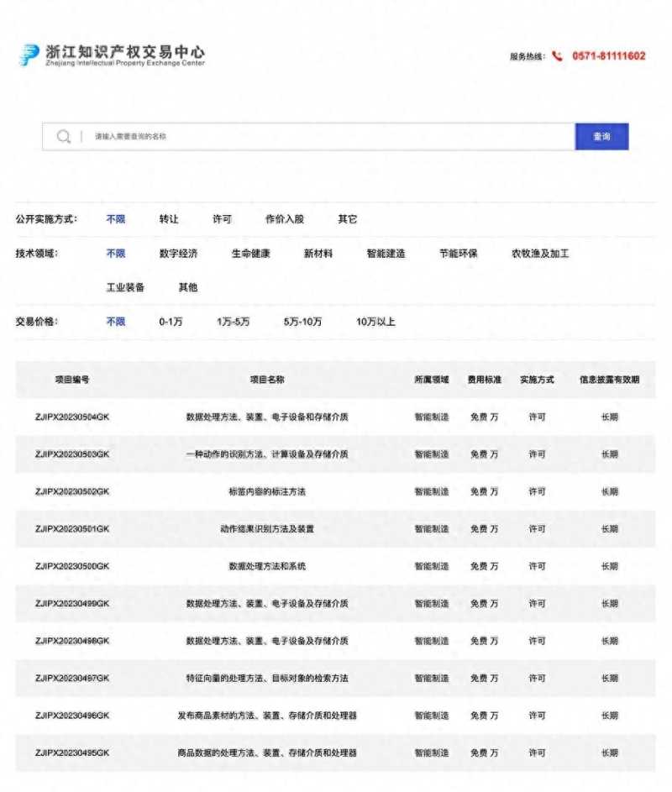Filter technology field by 生命健康
Image resolution: width=672 pixels, height=792 pixels.
(251, 254)
